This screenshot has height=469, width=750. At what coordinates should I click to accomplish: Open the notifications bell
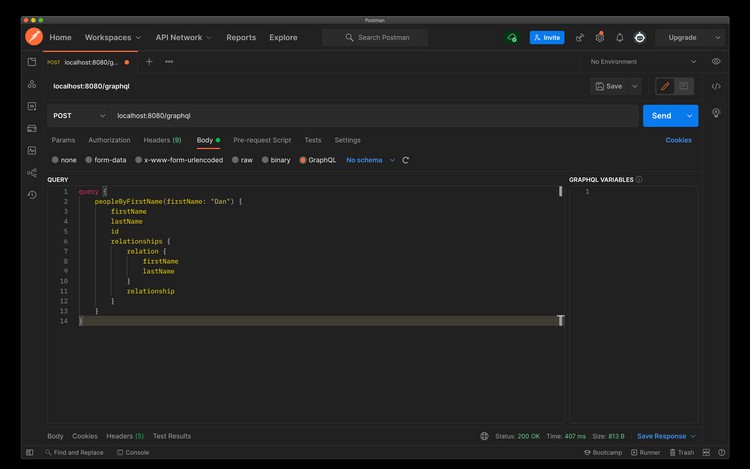pos(619,37)
